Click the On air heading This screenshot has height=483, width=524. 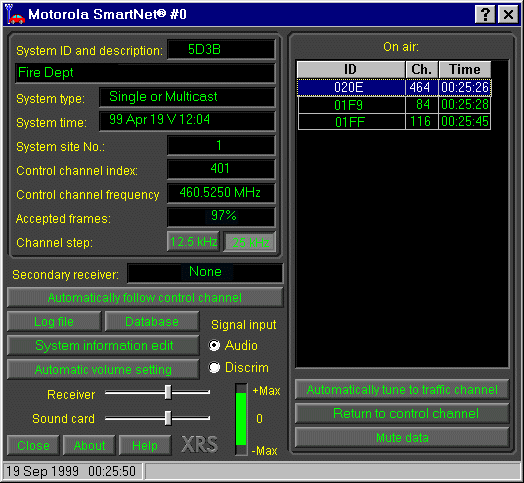click(401, 47)
